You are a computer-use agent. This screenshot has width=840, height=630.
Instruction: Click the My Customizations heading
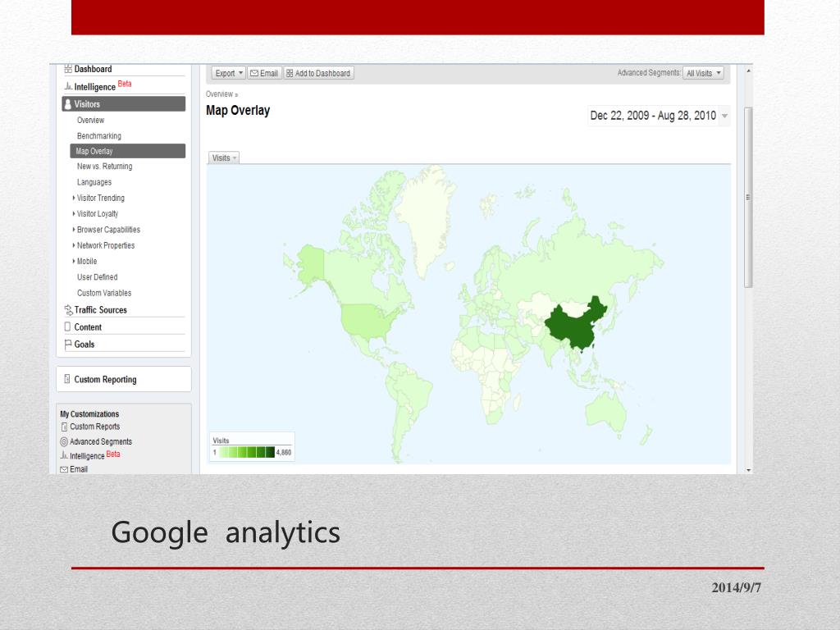89,414
